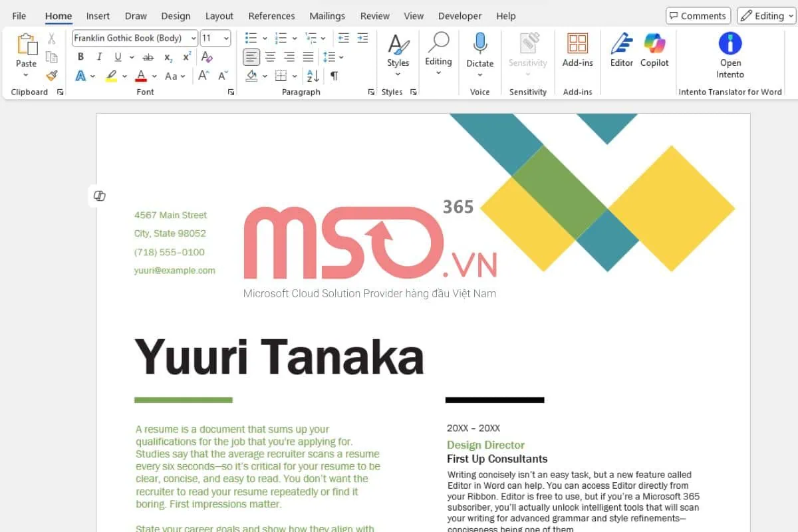The width and height of the screenshot is (798, 532).
Task: Open the Styles gallery
Action: click(398, 53)
